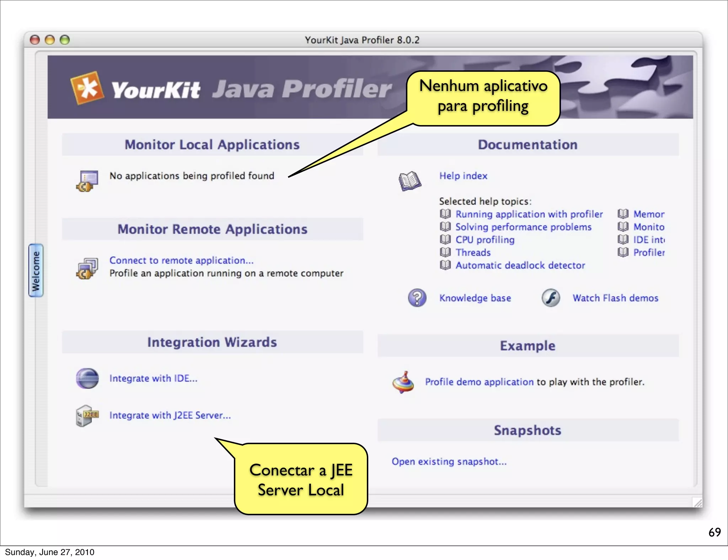Click the spinning top demo application icon
This screenshot has width=728, height=560.
pos(403,383)
